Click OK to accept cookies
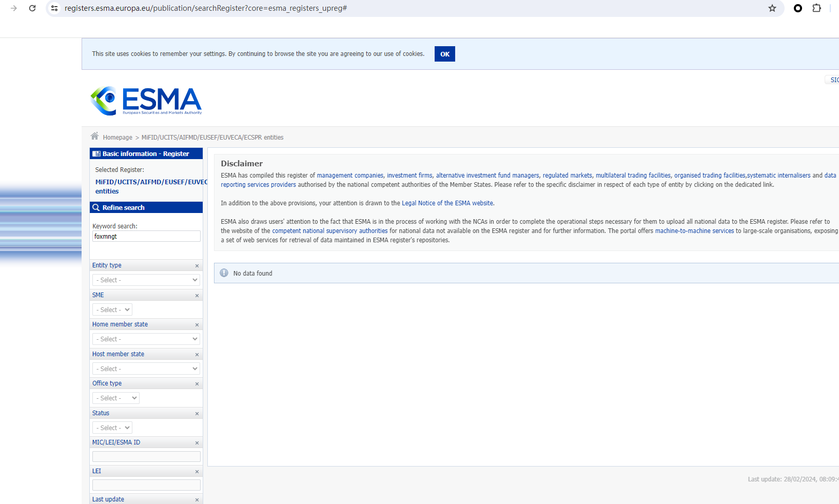This screenshot has width=839, height=504. tap(444, 54)
